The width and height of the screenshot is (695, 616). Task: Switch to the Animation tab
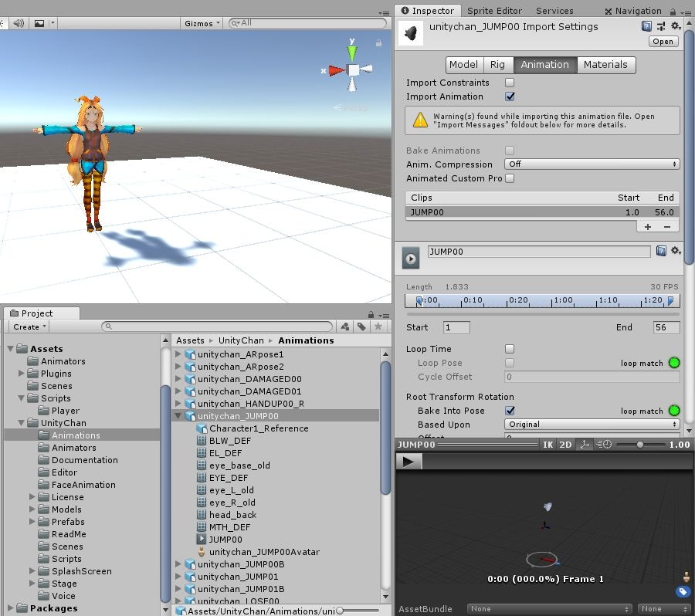tap(544, 65)
